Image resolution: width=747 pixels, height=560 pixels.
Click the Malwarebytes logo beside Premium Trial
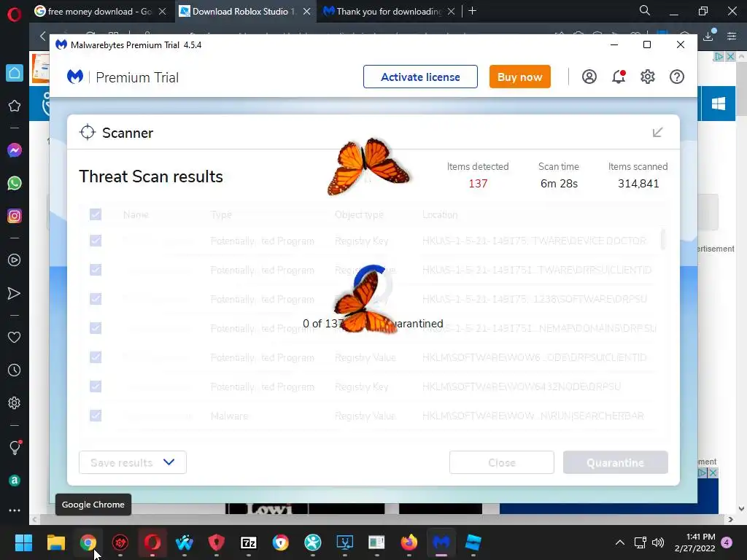(x=75, y=77)
